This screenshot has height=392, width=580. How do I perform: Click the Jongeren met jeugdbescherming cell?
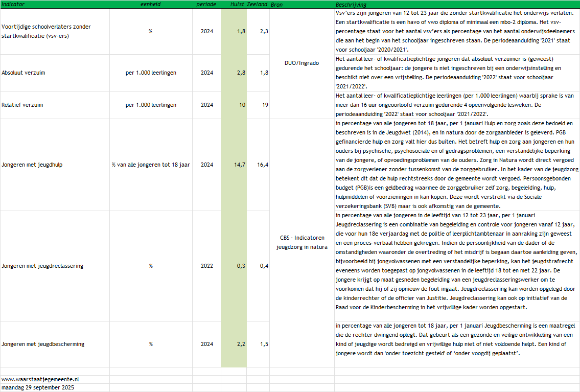coord(43,344)
